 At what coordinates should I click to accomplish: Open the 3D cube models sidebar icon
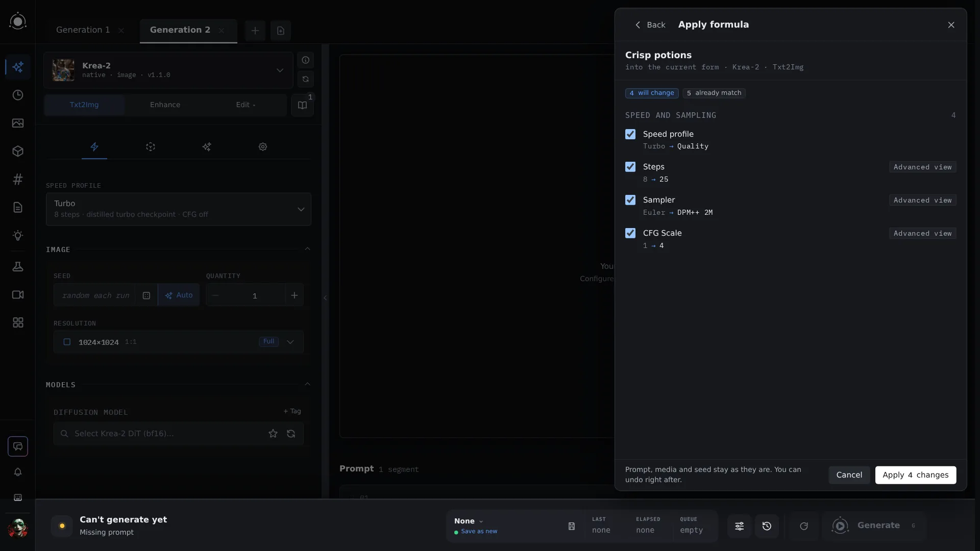click(x=18, y=152)
